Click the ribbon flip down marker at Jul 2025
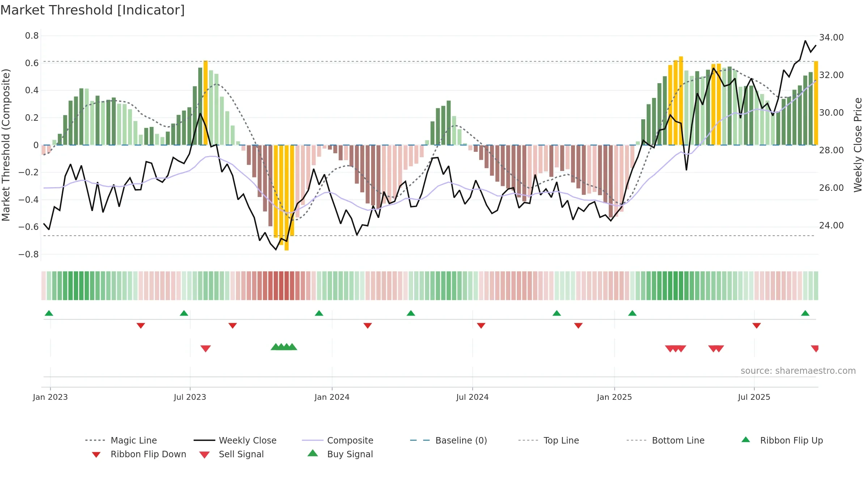The height and width of the screenshot is (488, 868). [x=756, y=326]
